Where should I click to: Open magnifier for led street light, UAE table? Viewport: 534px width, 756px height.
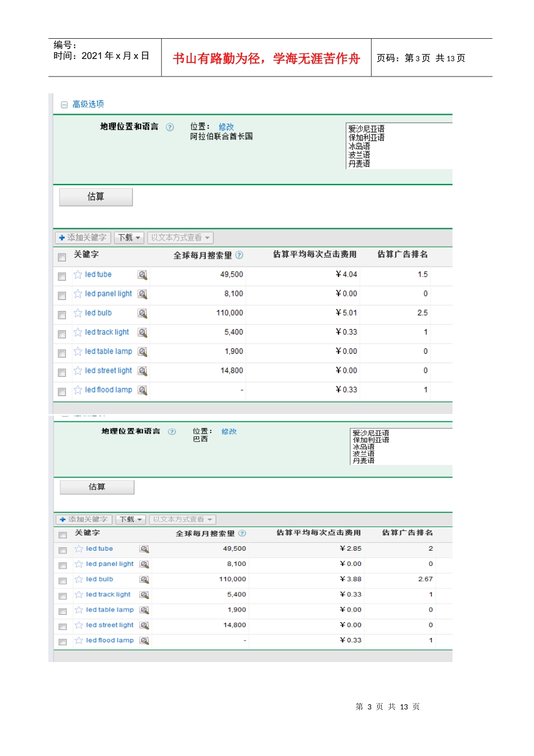(x=143, y=371)
